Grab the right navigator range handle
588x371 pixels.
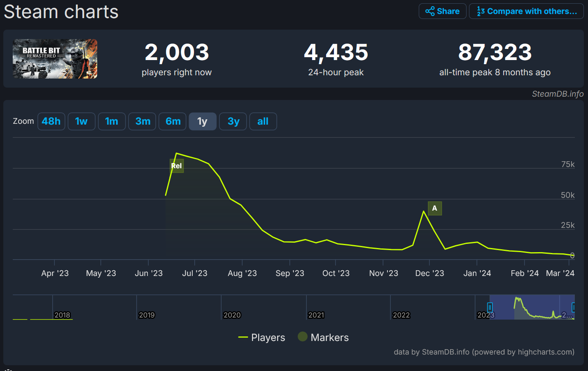[574, 307]
